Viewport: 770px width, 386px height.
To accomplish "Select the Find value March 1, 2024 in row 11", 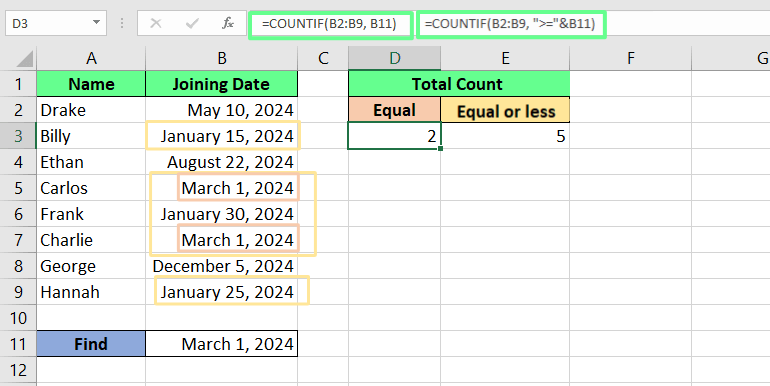I will pos(221,344).
